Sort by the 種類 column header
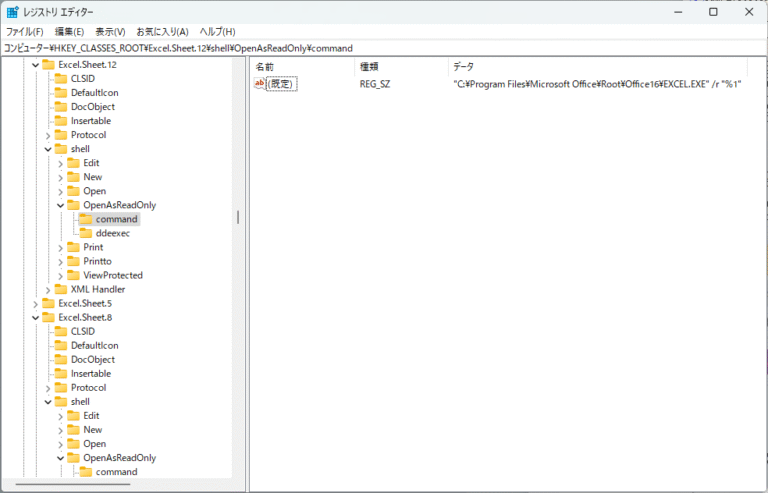 pyautogui.click(x=402, y=67)
